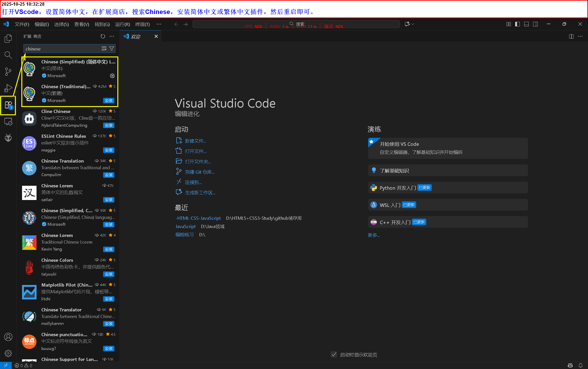The width and height of the screenshot is (588, 369).
Task: Refresh the extensions marketplace list
Action: (x=103, y=36)
